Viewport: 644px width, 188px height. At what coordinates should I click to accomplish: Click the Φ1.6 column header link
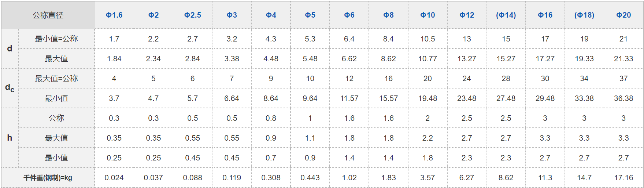(114, 15)
